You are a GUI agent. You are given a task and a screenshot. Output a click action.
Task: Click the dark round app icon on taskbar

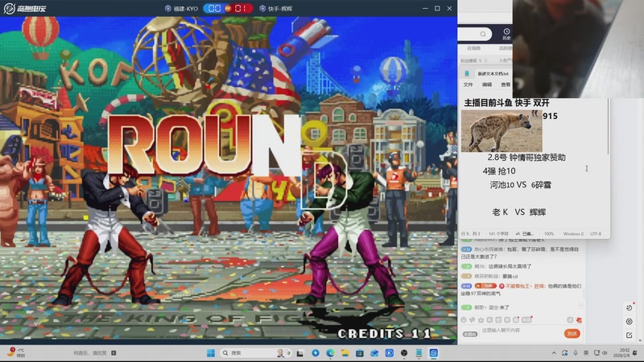404,353
